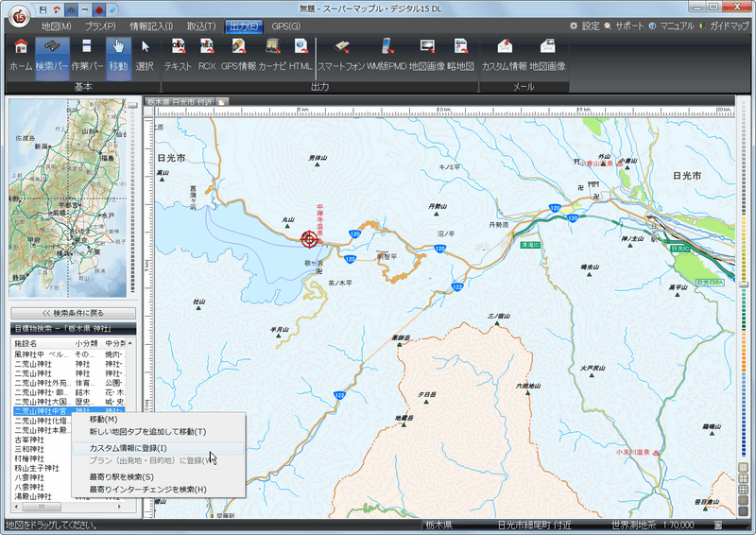Open the 情報記入(I) menu
756x535 pixels.
coord(151,26)
